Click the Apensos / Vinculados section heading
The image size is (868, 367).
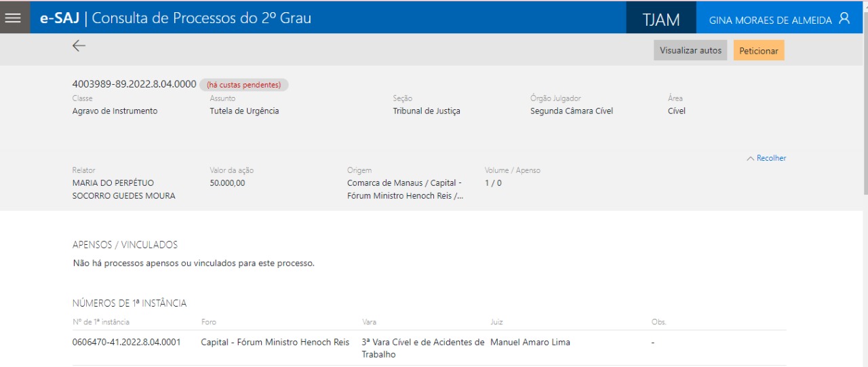point(125,244)
